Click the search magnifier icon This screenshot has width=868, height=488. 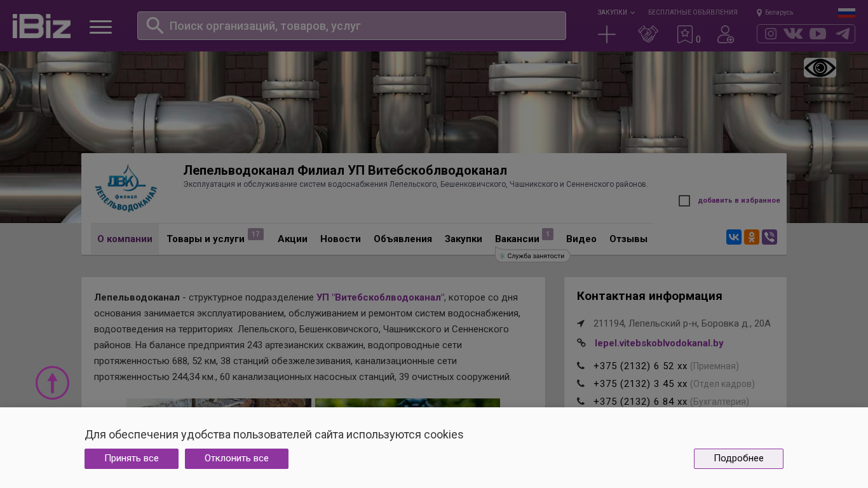click(x=155, y=25)
